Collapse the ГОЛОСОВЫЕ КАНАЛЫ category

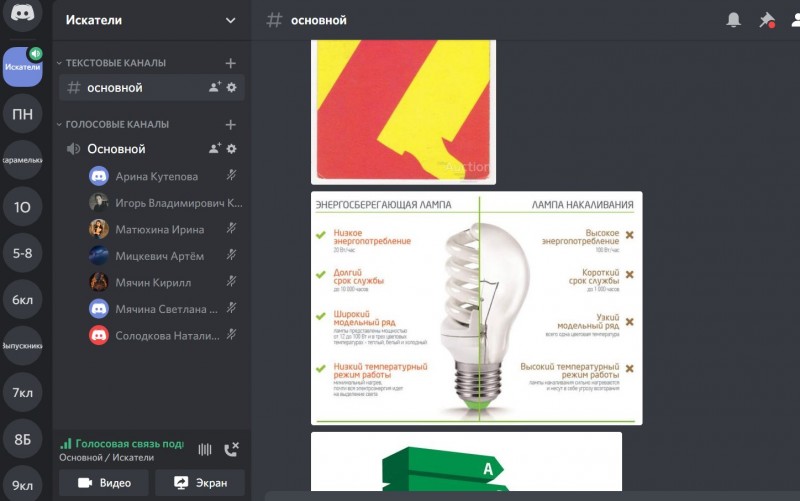coord(111,125)
